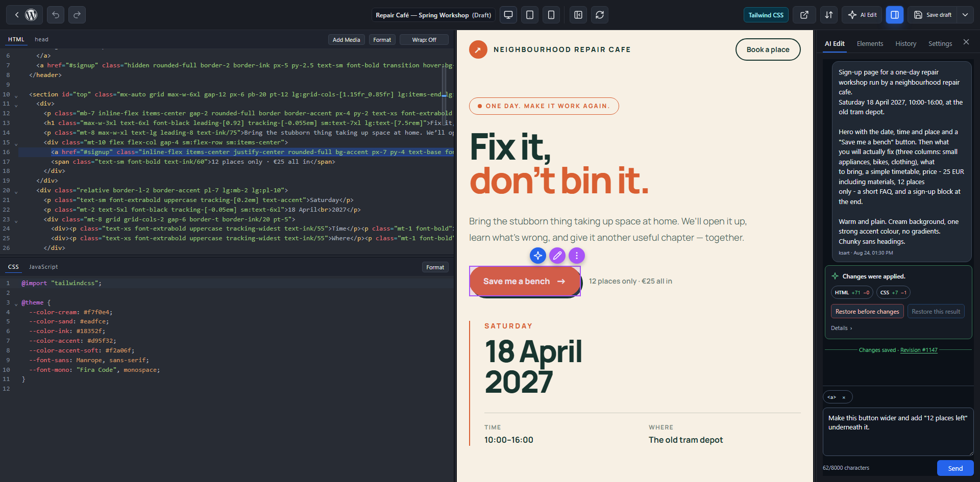
Task: Switch to the JavaScript editor tab
Action: pos(43,267)
